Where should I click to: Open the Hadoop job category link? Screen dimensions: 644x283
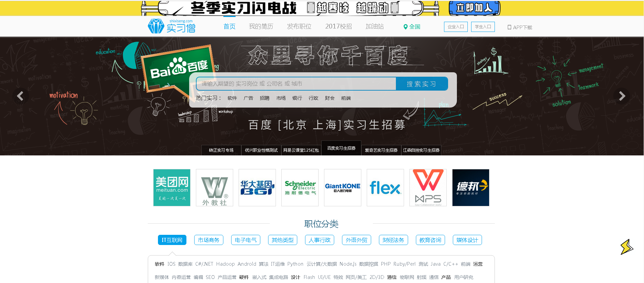coord(225,264)
